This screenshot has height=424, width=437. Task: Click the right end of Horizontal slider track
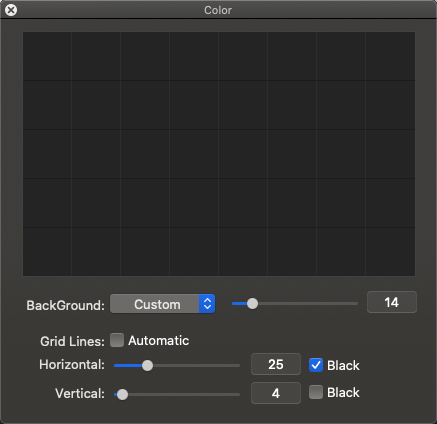tap(238, 365)
